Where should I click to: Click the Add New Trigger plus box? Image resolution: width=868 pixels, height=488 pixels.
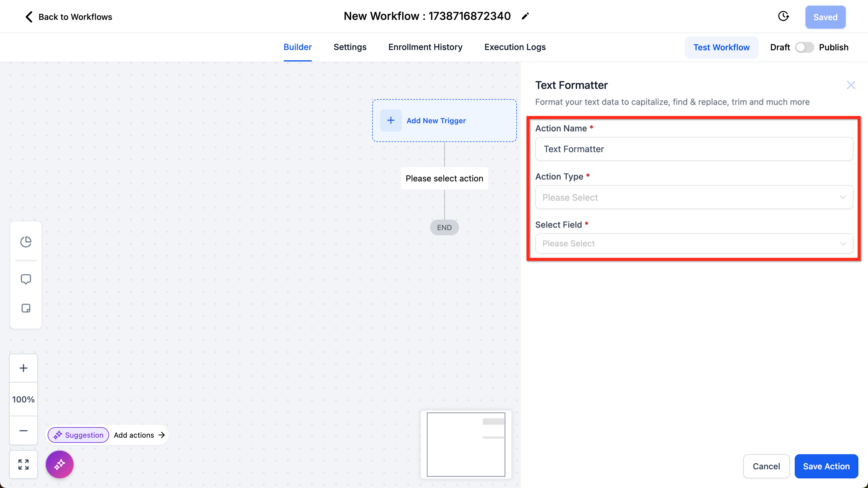(x=391, y=120)
